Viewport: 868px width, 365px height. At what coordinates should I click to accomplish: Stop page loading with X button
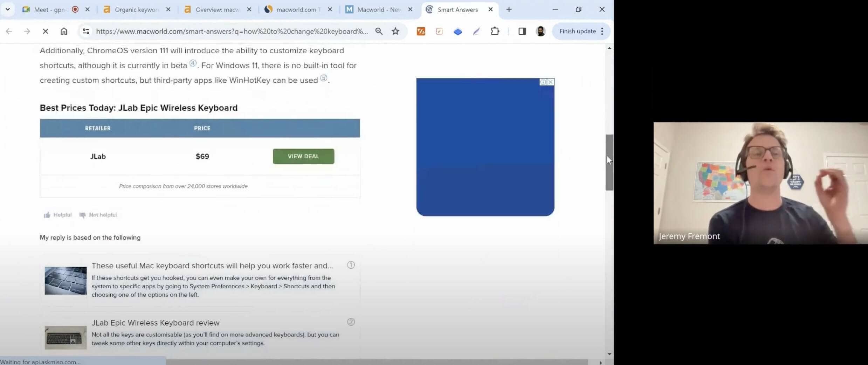45,31
